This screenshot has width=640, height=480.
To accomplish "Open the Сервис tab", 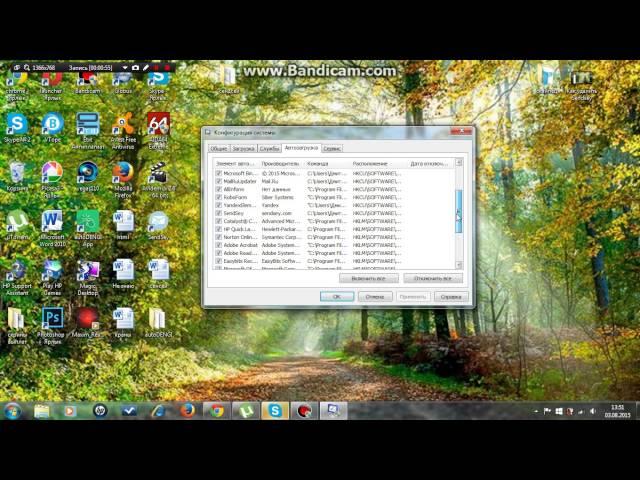I will [x=332, y=147].
